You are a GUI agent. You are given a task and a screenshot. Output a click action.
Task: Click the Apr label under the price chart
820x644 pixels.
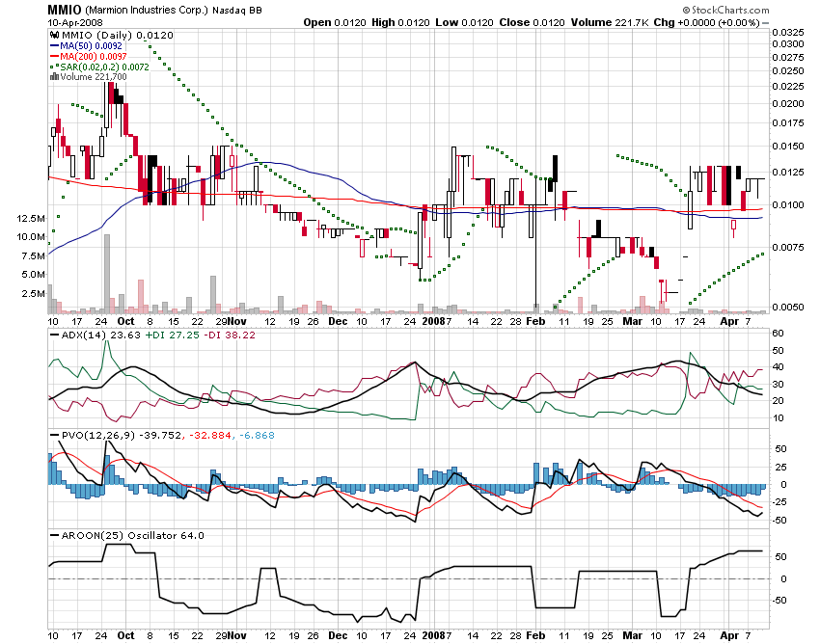[x=729, y=321]
